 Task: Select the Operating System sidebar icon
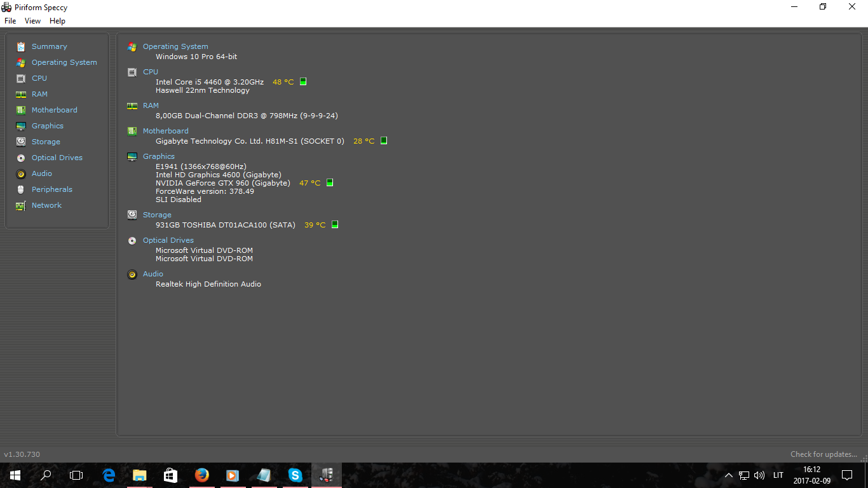point(21,62)
